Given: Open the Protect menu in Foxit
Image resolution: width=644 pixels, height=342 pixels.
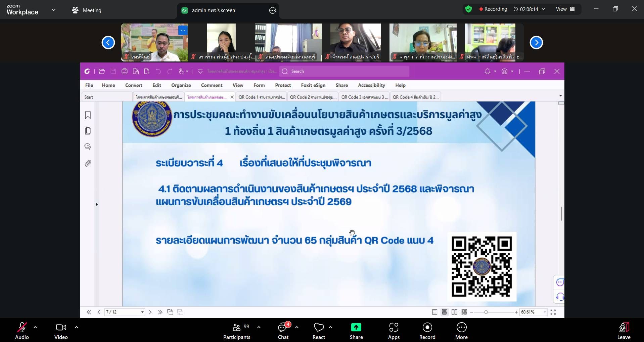Looking at the screenshot, I should tap(282, 85).
